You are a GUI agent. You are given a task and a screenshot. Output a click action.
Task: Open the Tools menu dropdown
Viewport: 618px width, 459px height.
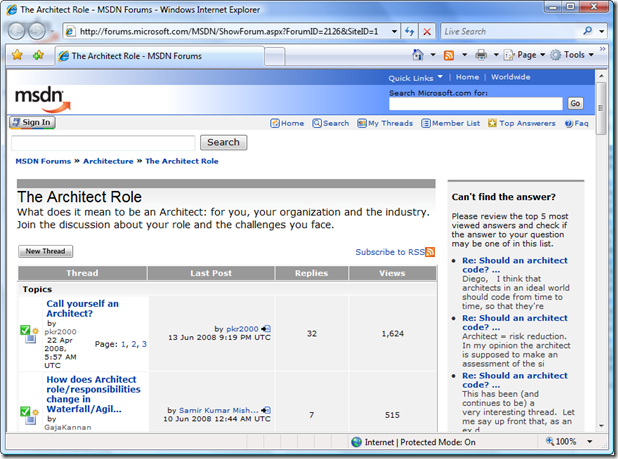point(572,55)
